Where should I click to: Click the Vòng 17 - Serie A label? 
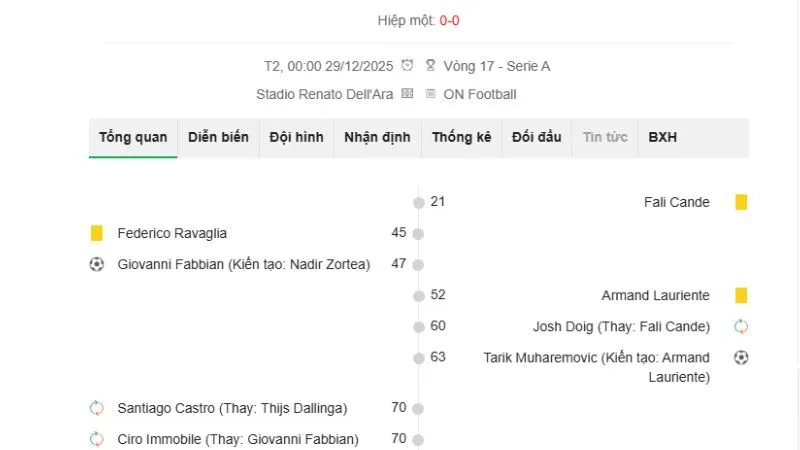point(496,66)
